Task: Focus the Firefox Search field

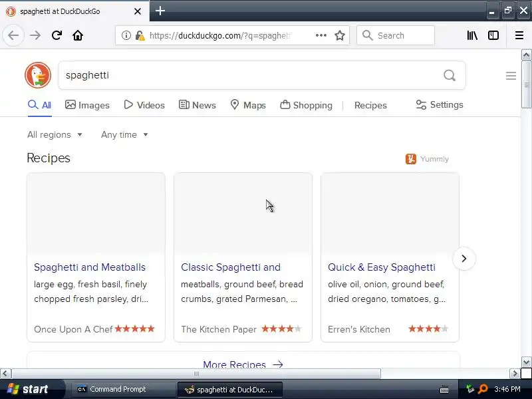Action: 396,35
